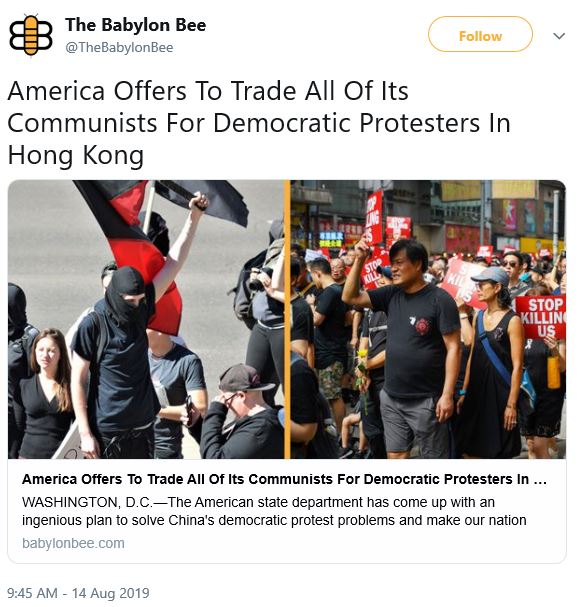Click the masked protester's raised fist

pyautogui.click(x=199, y=201)
